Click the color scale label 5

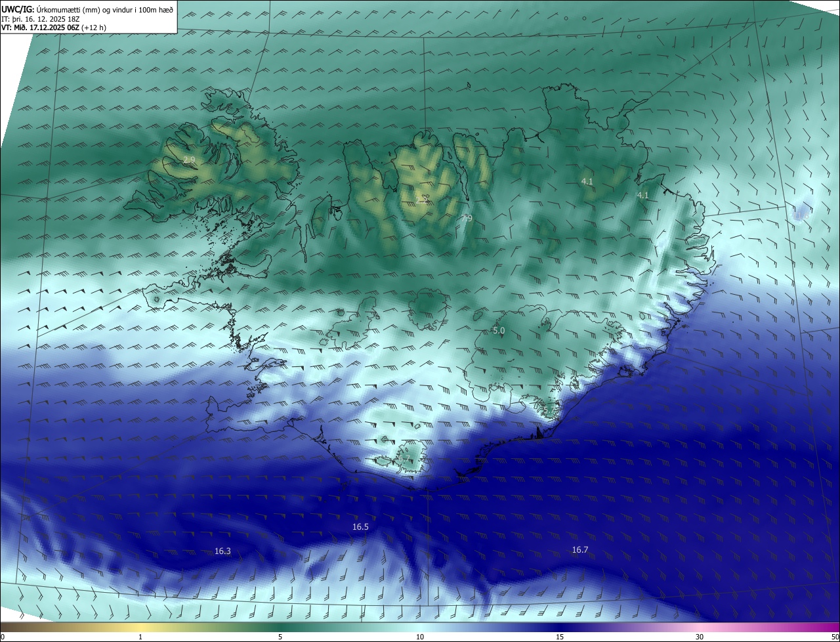280,637
